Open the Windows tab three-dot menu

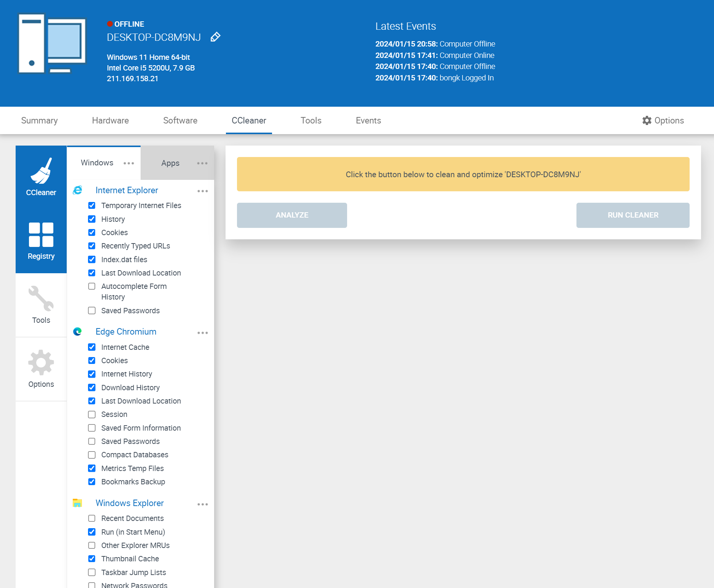[x=129, y=163]
